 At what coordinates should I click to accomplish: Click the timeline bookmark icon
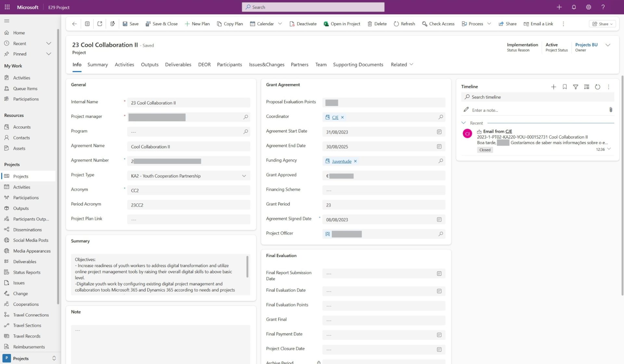(565, 87)
